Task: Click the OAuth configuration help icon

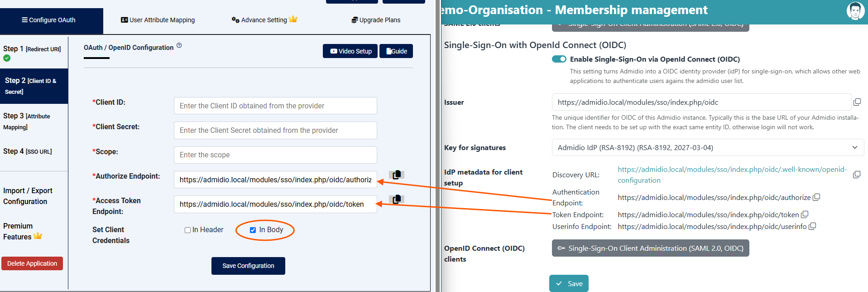Action: click(179, 45)
